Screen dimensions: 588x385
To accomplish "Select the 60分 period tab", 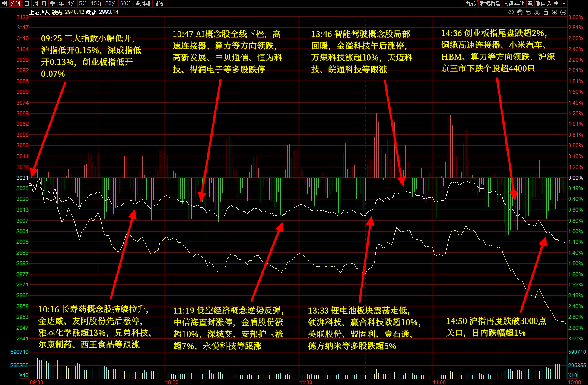I will (125, 3).
